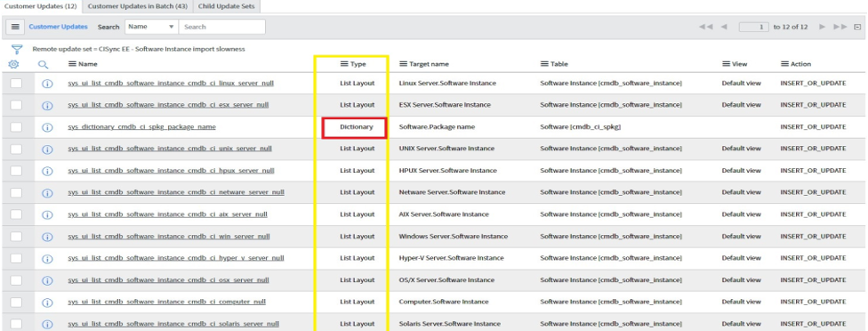Preview info for the osx_server record
This screenshot has height=331, width=868.
47,280
